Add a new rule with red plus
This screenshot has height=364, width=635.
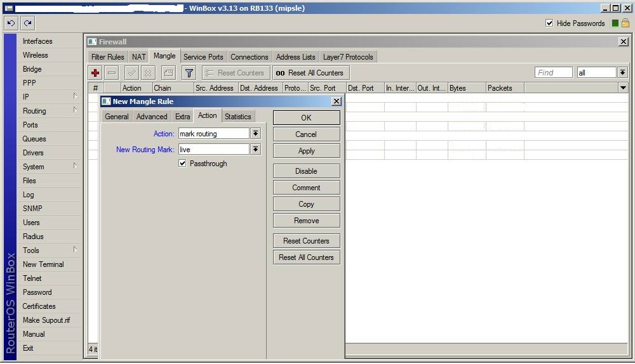[95, 73]
